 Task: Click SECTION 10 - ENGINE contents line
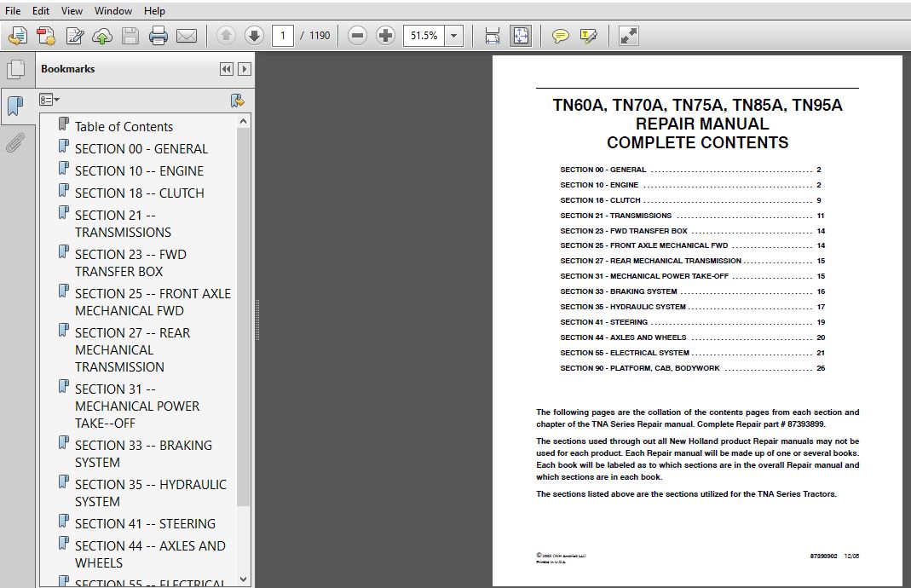(x=690, y=185)
